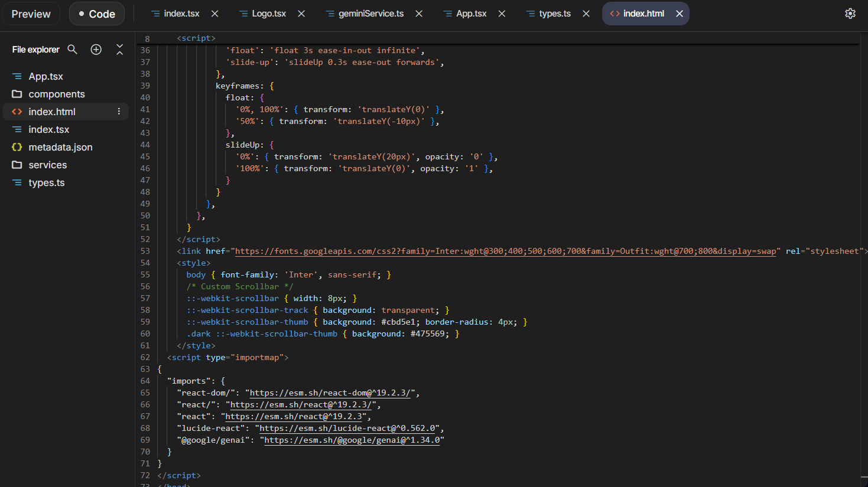This screenshot has width=868, height=487.
Task: Close the App.tsx tab
Action: coord(502,14)
